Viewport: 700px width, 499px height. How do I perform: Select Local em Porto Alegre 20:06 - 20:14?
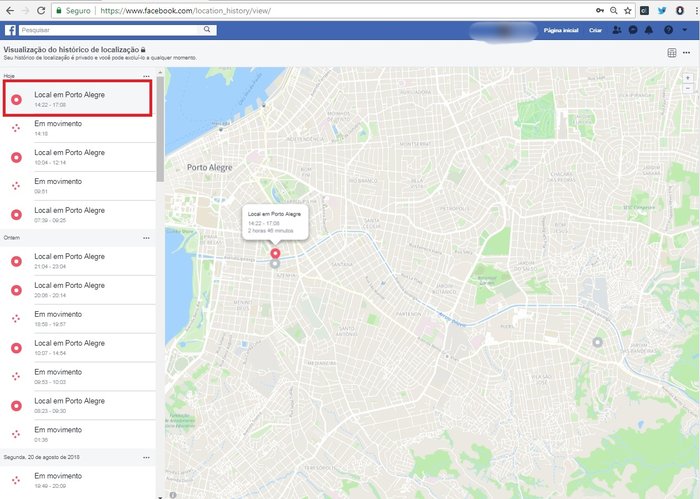(x=78, y=290)
